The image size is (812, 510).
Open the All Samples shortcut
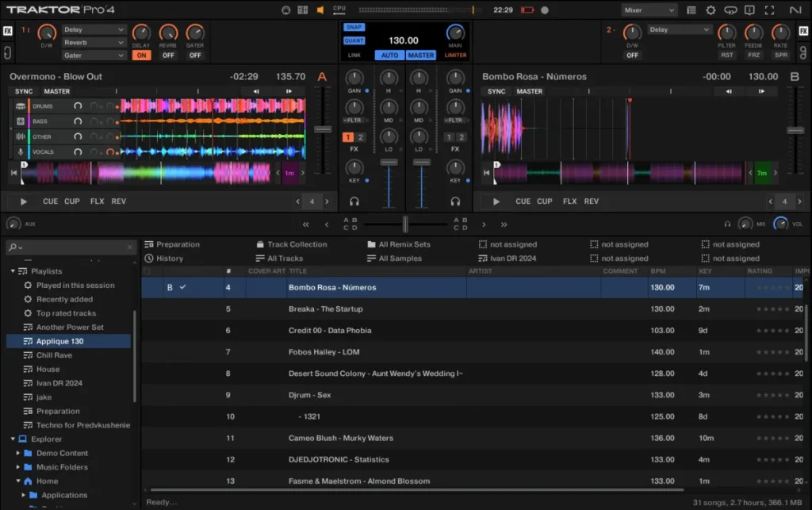(400, 259)
